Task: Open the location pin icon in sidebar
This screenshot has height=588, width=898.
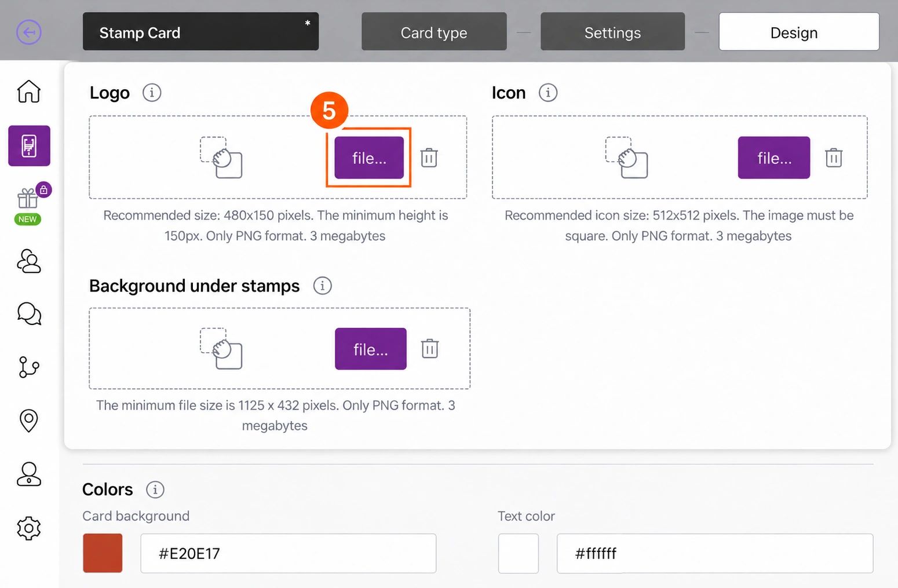Action: click(x=29, y=421)
